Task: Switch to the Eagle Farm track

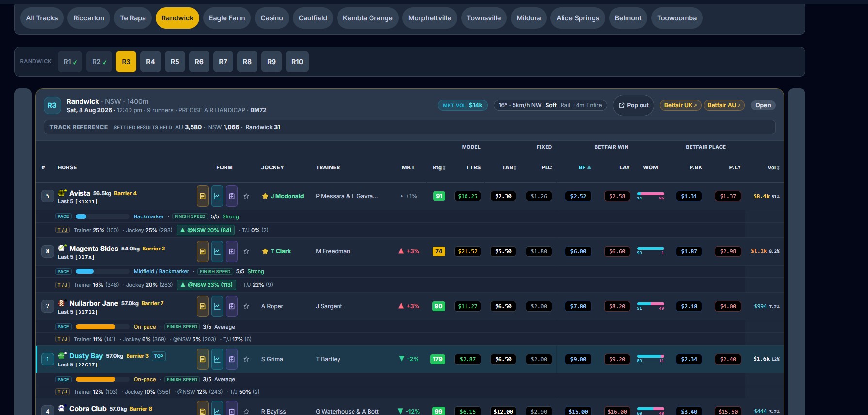Action: coord(227,18)
